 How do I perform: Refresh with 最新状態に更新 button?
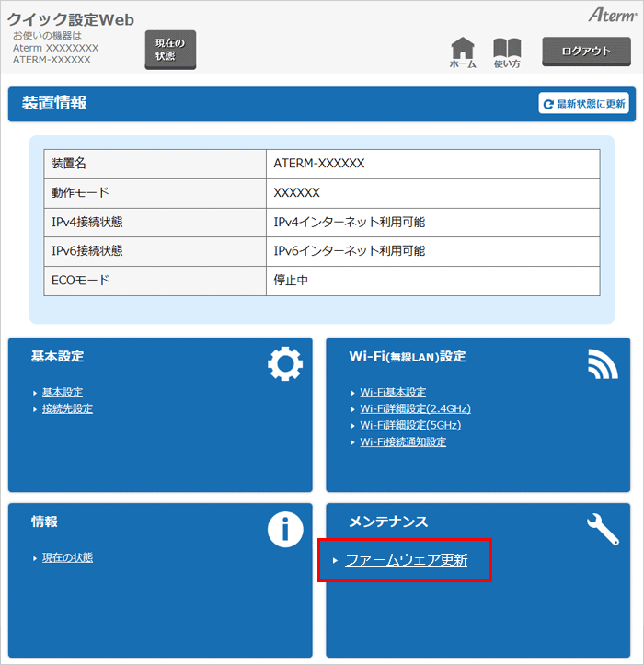[584, 104]
